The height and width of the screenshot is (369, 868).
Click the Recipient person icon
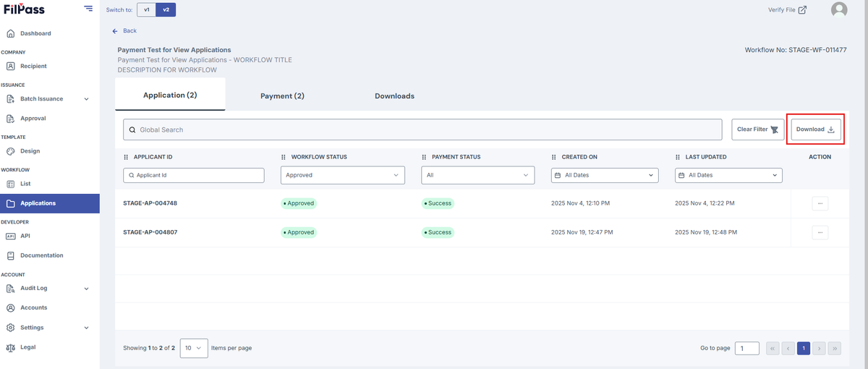pyautogui.click(x=10, y=66)
